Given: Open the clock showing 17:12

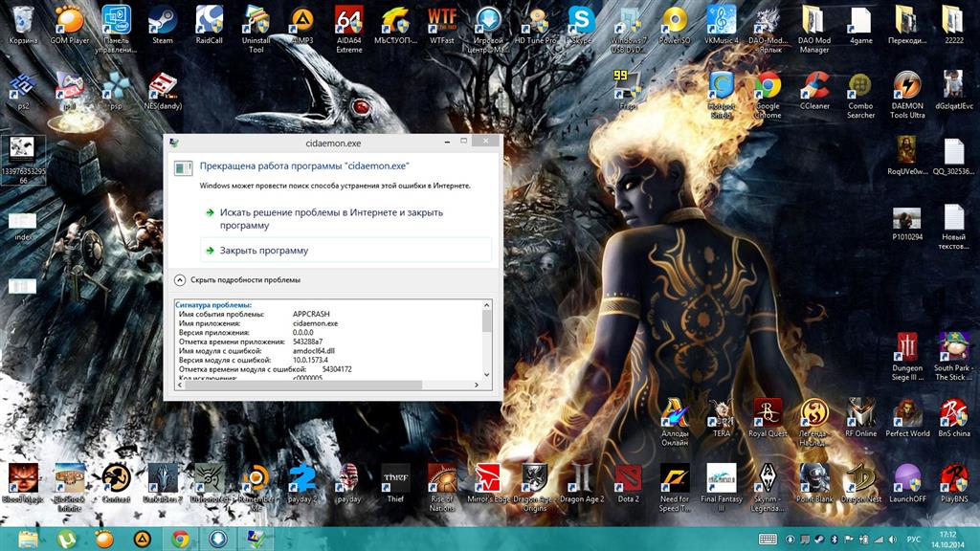Looking at the screenshot, I should coord(948,540).
